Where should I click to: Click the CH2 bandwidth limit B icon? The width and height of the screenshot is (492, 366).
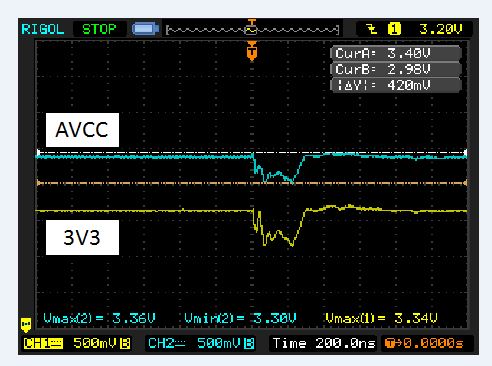(249, 343)
